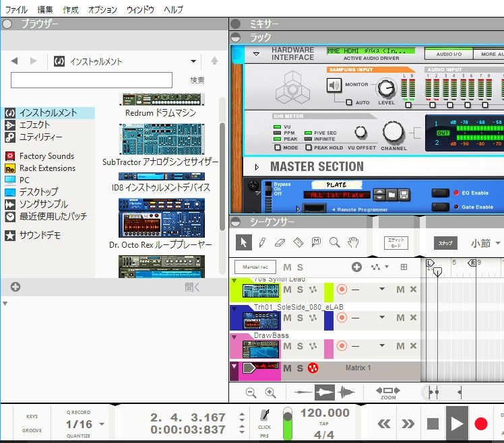The image size is (504, 443).
Task: Click the sequencer zoom out magnifier
Action: 251,393
